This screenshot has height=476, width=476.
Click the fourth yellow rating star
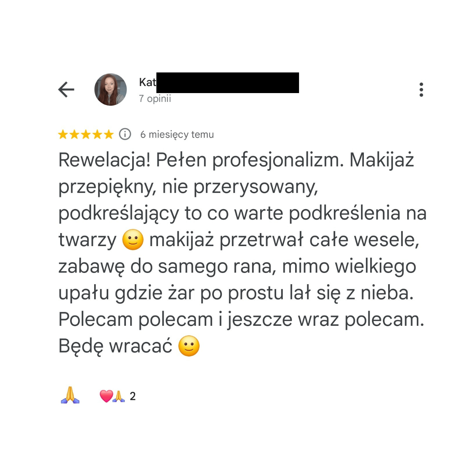point(97,134)
